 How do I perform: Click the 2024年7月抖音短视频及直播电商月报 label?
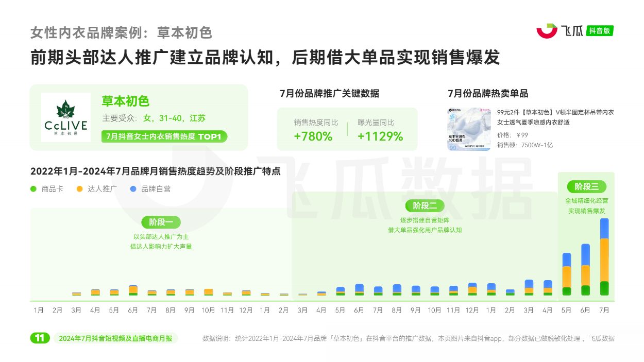pyautogui.click(x=115, y=338)
